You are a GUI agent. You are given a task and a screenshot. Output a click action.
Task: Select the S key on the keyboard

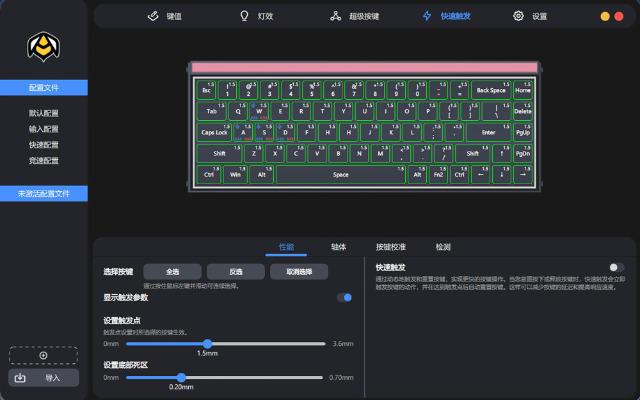(x=264, y=132)
